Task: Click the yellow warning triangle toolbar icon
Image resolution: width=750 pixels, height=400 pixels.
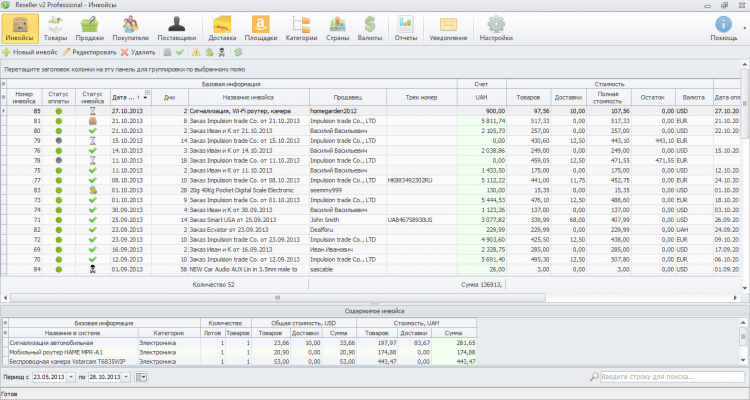Action: [x=196, y=51]
